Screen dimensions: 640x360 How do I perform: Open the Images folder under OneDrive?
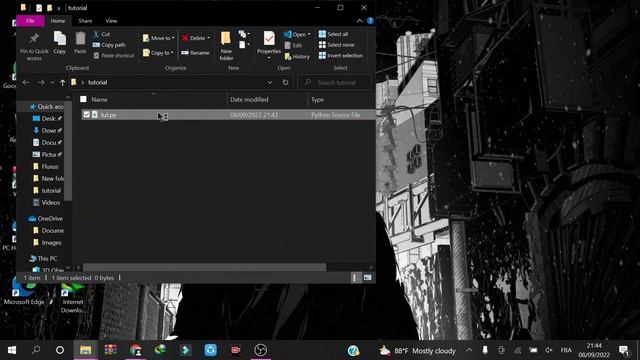point(47,243)
